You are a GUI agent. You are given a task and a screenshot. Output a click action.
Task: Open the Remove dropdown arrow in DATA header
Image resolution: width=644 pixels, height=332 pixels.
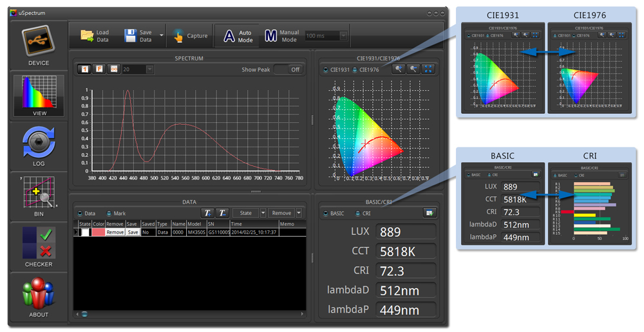point(299,213)
